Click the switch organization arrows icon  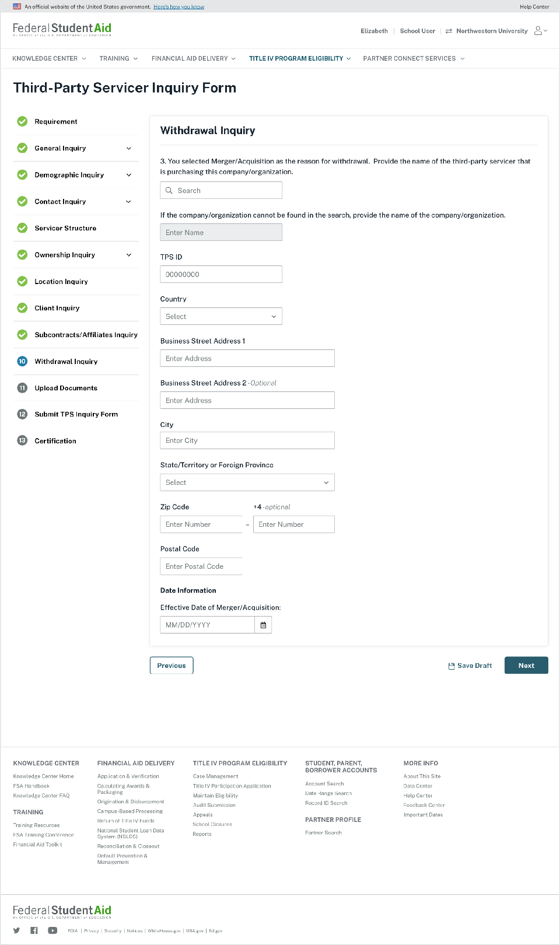(449, 31)
